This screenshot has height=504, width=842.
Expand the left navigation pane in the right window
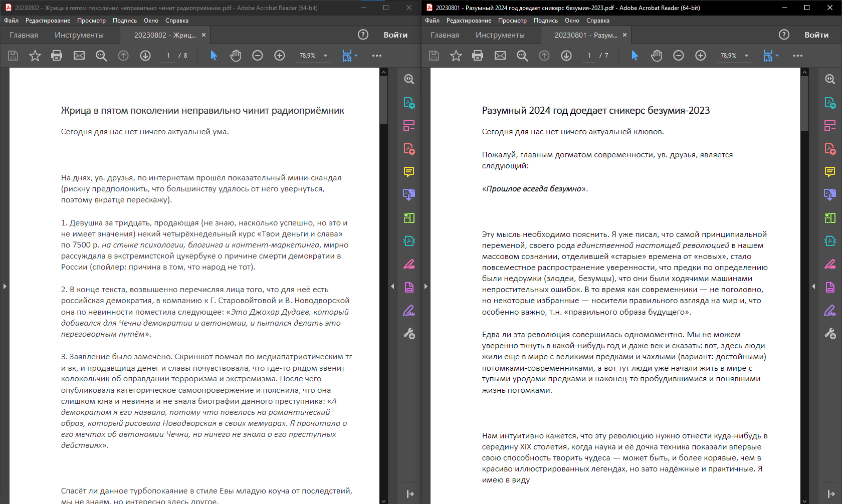tap(426, 286)
